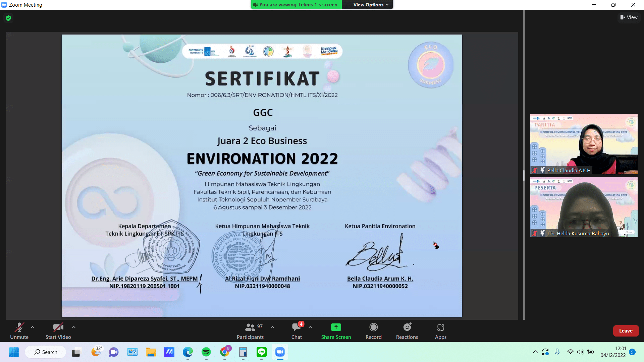
Task: Start recording with Record button
Action: tap(373, 331)
